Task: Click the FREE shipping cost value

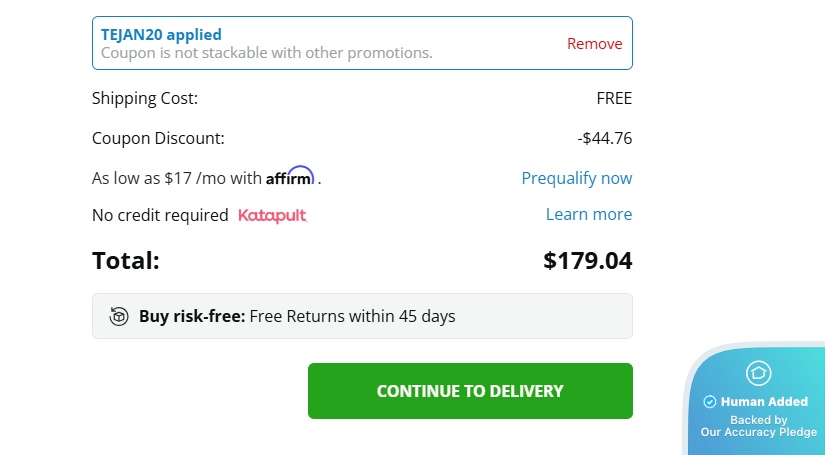Action: click(614, 98)
